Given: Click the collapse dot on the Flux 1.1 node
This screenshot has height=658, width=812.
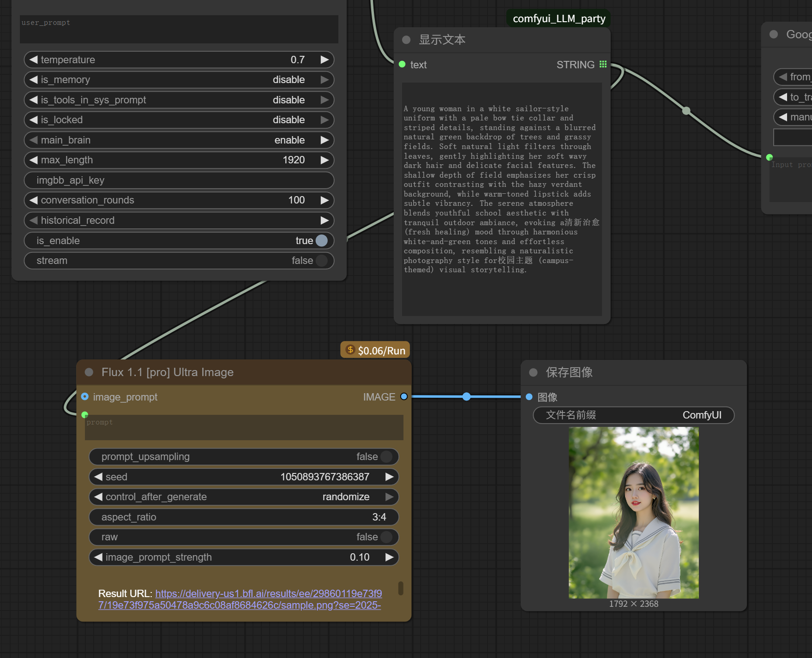Looking at the screenshot, I should (x=89, y=372).
